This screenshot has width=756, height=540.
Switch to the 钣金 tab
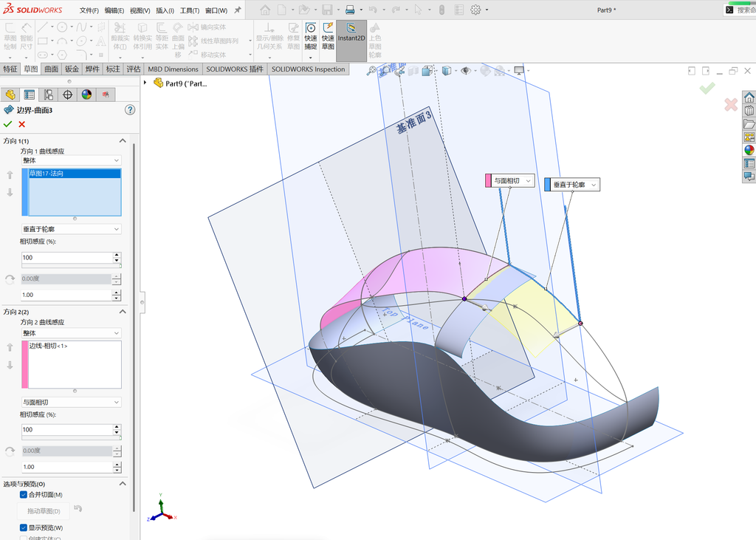click(x=72, y=69)
